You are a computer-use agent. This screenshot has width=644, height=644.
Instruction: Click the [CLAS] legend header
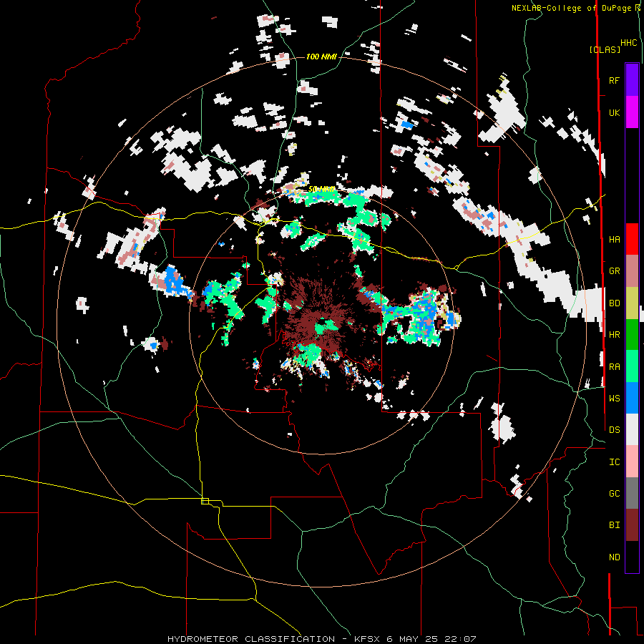coord(605,49)
